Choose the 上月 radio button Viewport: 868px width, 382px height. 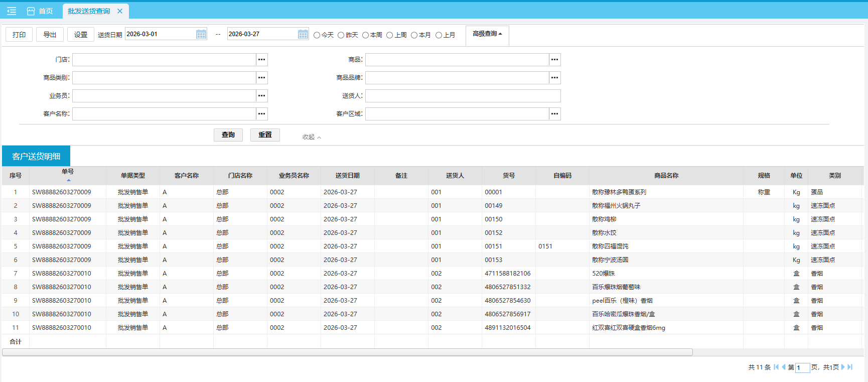click(x=439, y=35)
